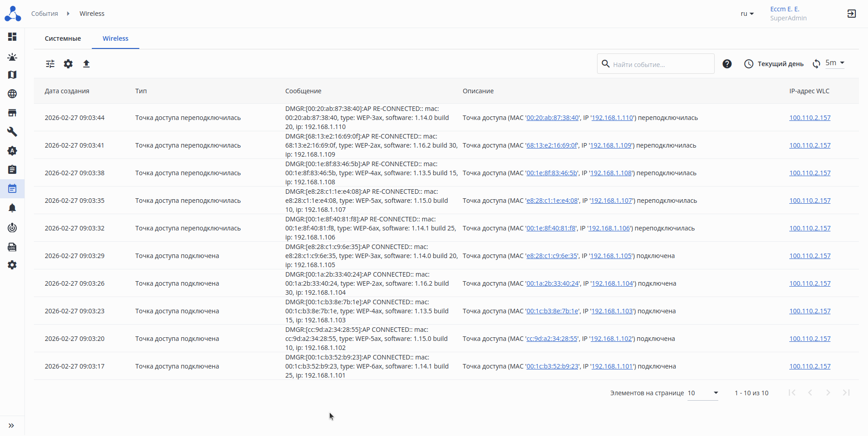Click the table settings gear icon

[68, 64]
